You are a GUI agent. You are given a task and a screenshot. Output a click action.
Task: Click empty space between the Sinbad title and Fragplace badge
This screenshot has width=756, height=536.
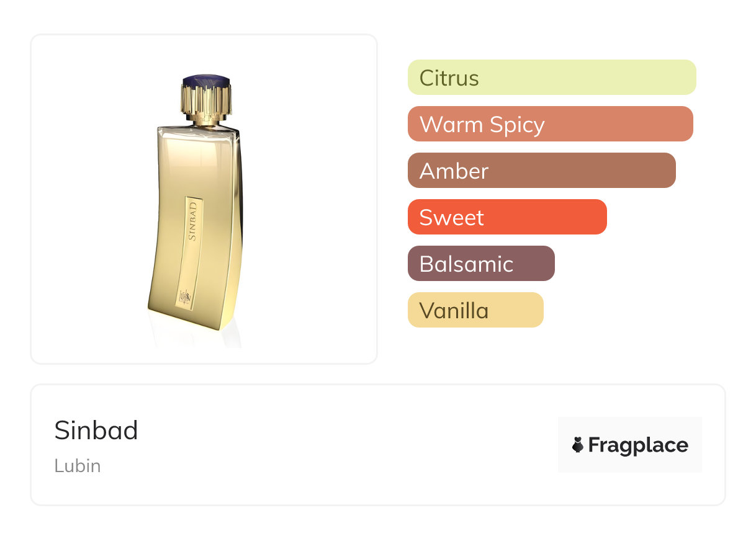(x=348, y=445)
